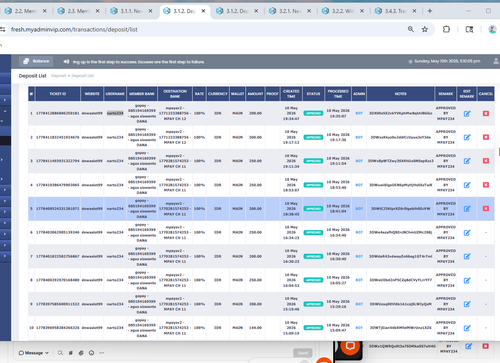Cancel the deposit in highlighted row 5

(486, 209)
